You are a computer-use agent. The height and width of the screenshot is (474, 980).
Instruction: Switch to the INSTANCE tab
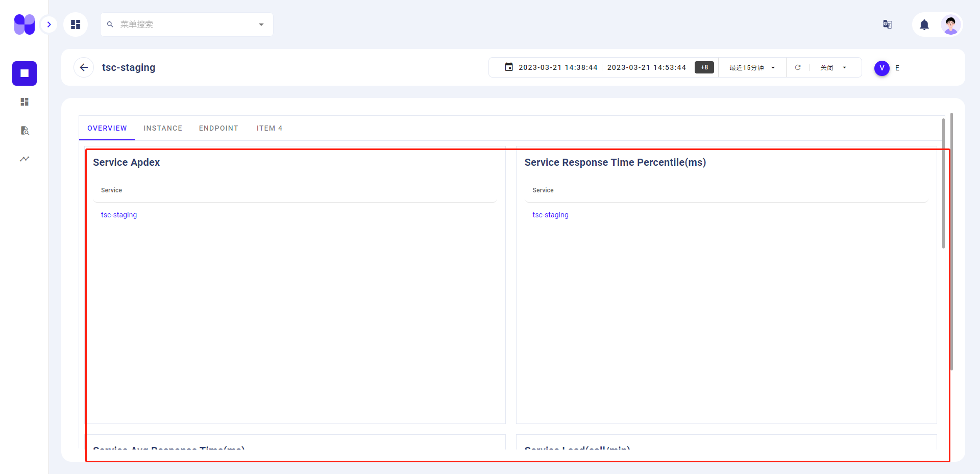[x=163, y=128]
